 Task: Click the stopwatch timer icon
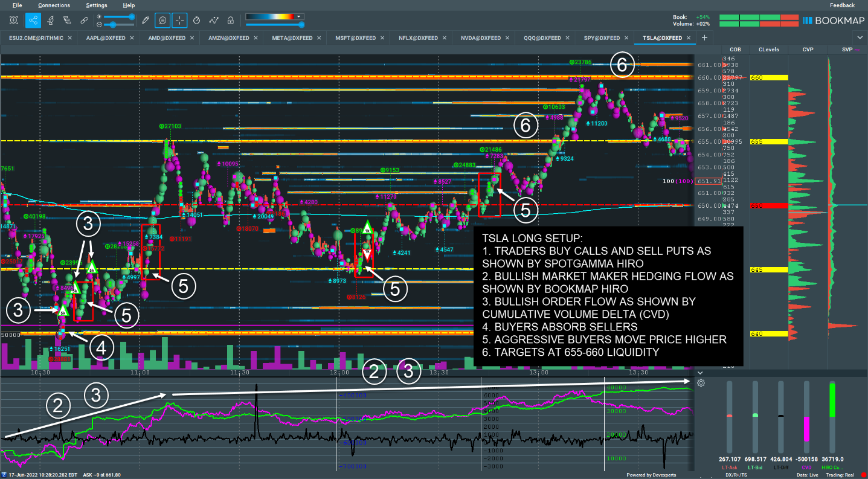click(196, 20)
